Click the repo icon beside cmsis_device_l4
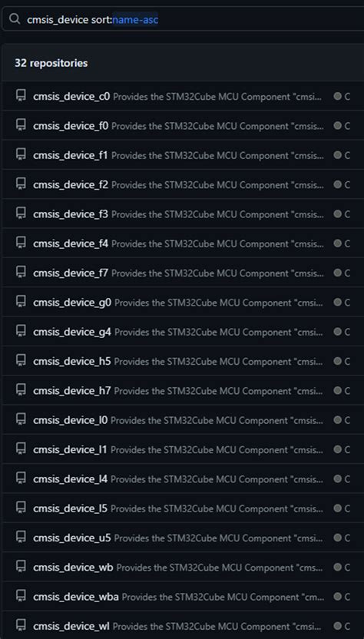Screen dimensions: 364x639 click(21, 478)
